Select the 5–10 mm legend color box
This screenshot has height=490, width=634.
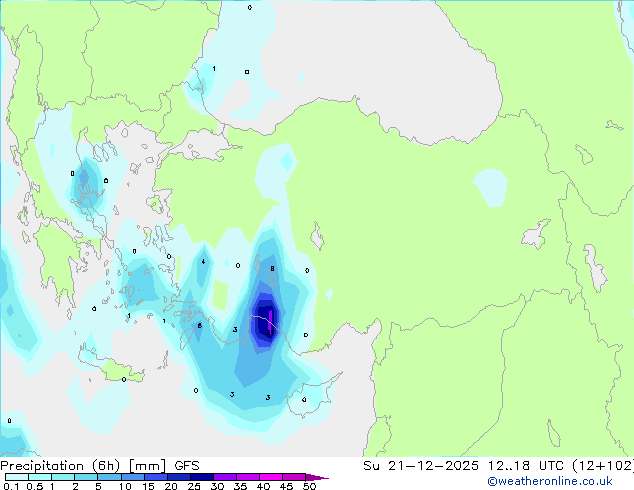pyautogui.click(x=109, y=477)
